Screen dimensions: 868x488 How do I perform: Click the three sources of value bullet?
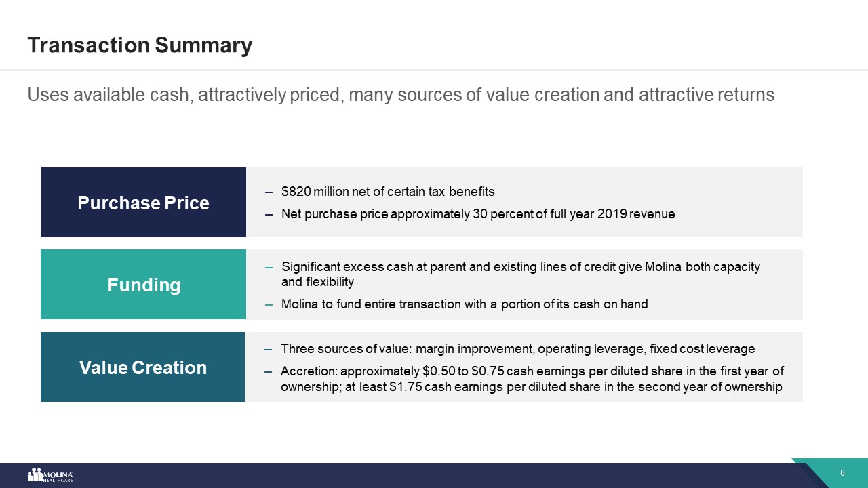pos(517,349)
